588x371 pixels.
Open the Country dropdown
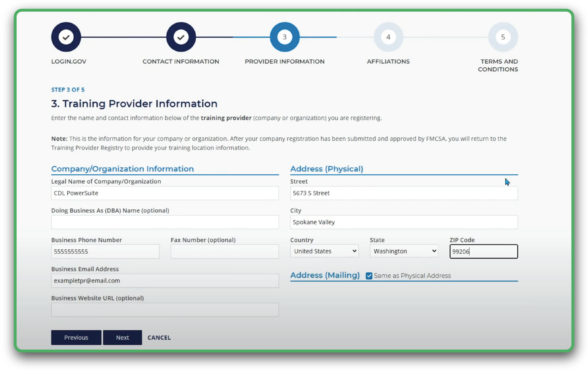pyautogui.click(x=324, y=251)
